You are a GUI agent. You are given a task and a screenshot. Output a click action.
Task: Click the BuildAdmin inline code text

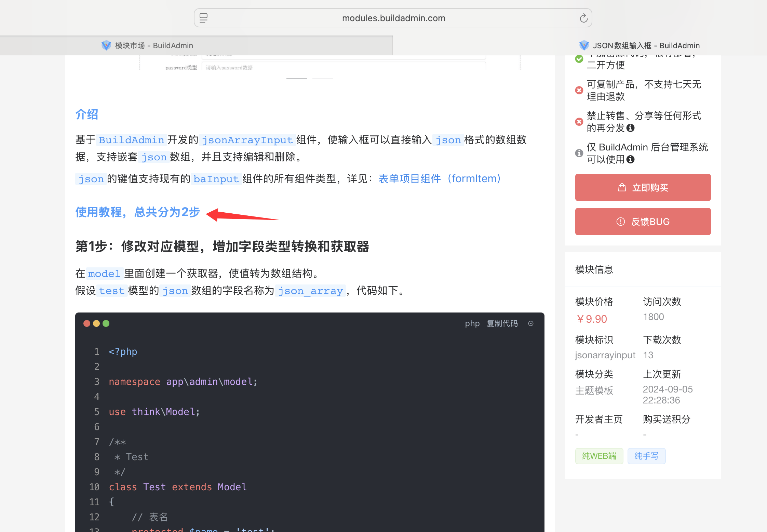point(132,140)
